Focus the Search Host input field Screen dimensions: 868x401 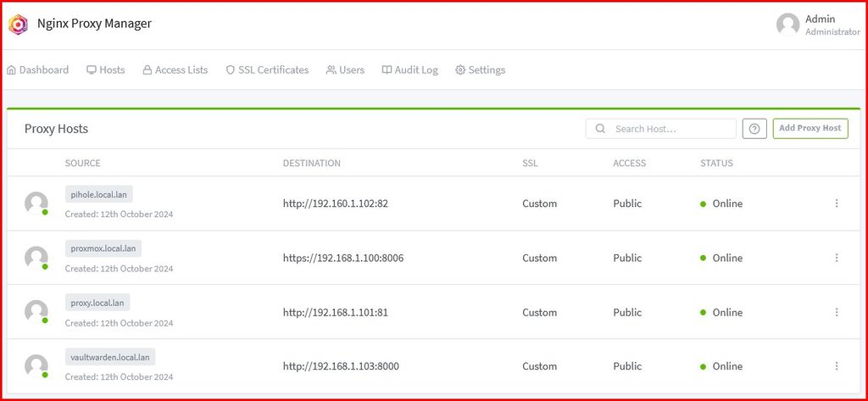pyautogui.click(x=661, y=129)
